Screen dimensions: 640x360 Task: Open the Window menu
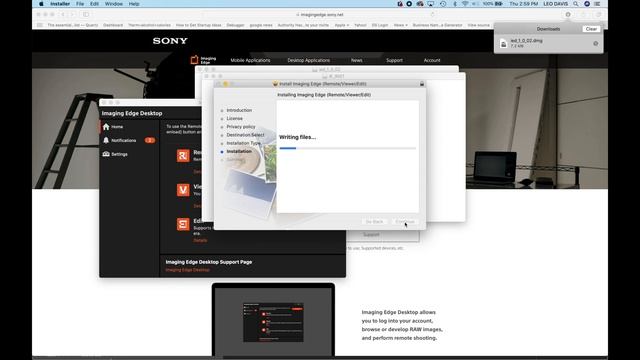(113, 4)
